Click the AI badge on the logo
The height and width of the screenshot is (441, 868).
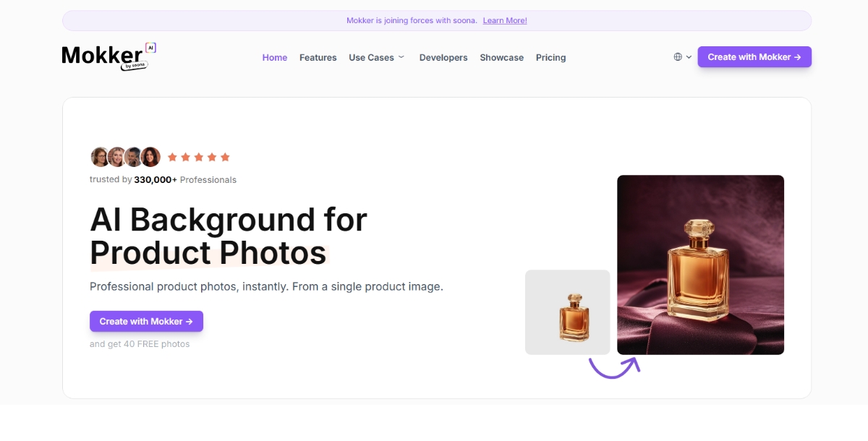click(x=150, y=49)
